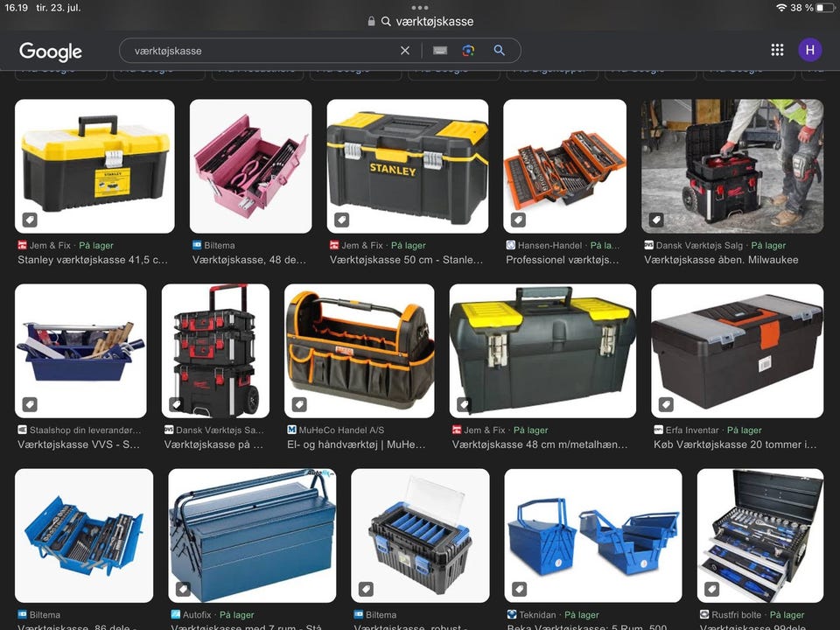
Task: Tap the Wi-Fi icon in status bar
Action: click(x=781, y=8)
